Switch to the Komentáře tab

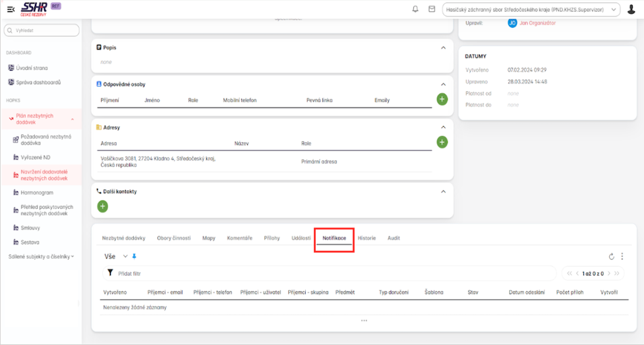pos(239,238)
